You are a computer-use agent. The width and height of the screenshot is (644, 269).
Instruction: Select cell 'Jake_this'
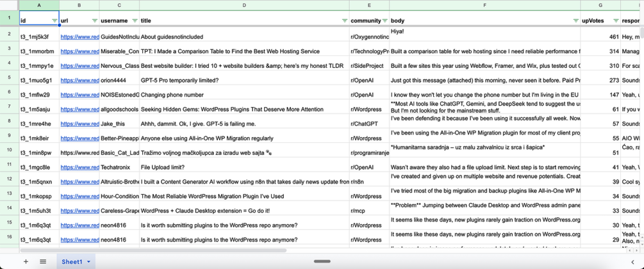(x=120, y=121)
